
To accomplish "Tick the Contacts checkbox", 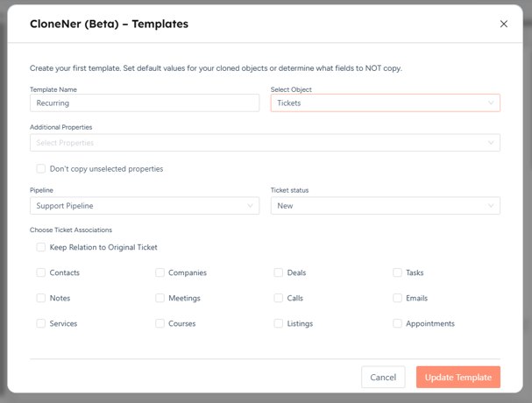I will pyautogui.click(x=41, y=272).
